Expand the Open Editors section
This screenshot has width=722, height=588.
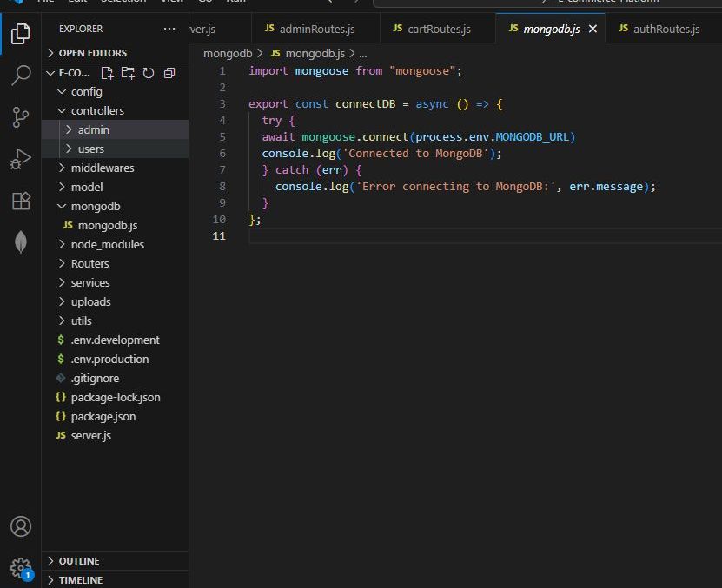coord(115,53)
